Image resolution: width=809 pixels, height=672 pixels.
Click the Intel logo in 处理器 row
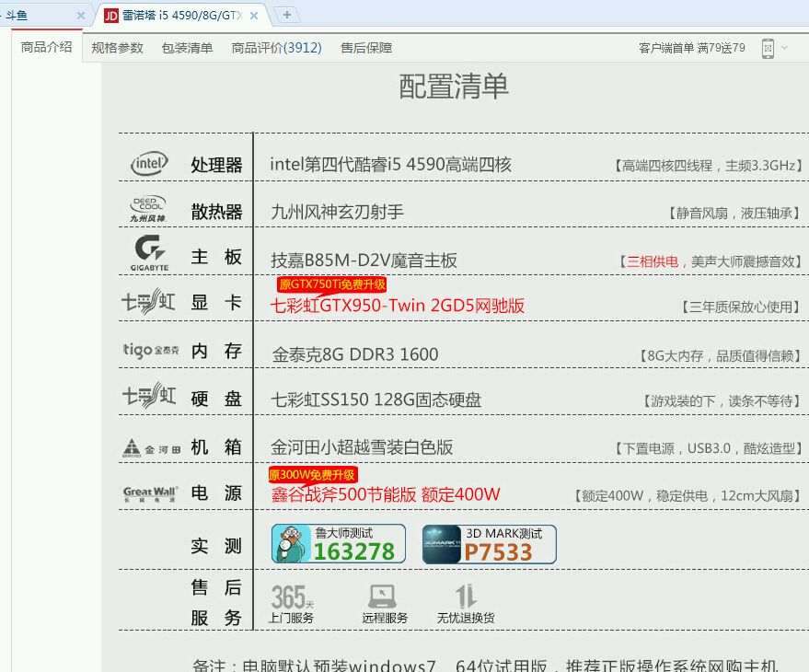click(149, 164)
